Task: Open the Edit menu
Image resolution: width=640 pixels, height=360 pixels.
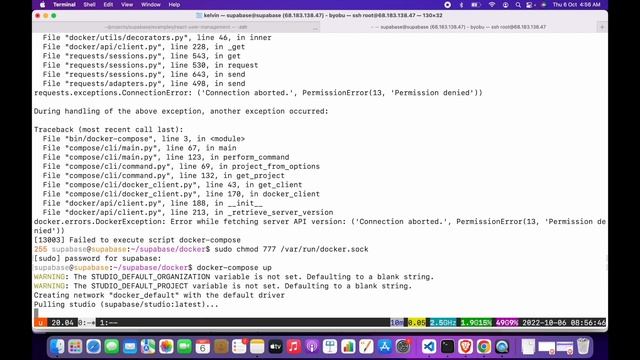Action: [108, 5]
